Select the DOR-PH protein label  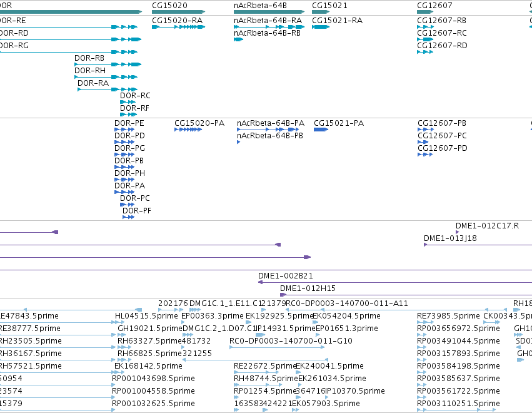click(129, 173)
